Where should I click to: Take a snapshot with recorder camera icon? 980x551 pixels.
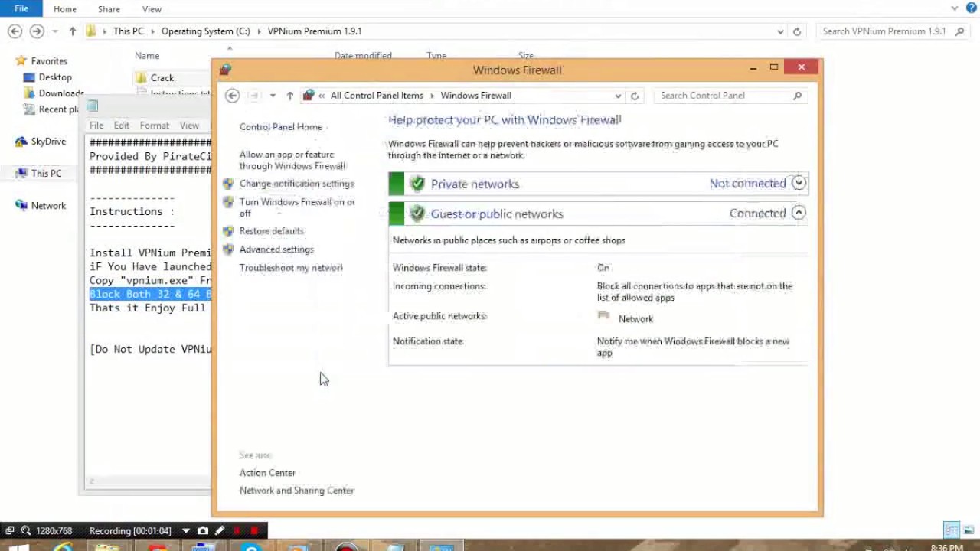coord(203,530)
